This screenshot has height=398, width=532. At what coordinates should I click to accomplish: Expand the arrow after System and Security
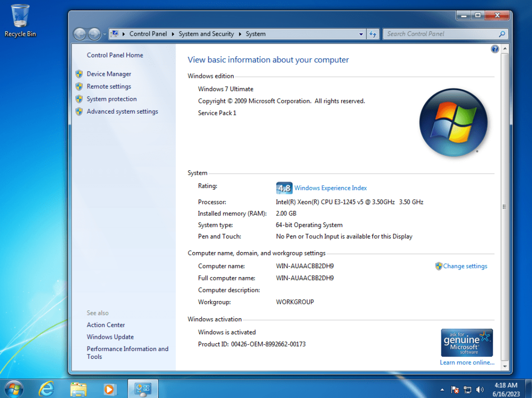[240, 34]
